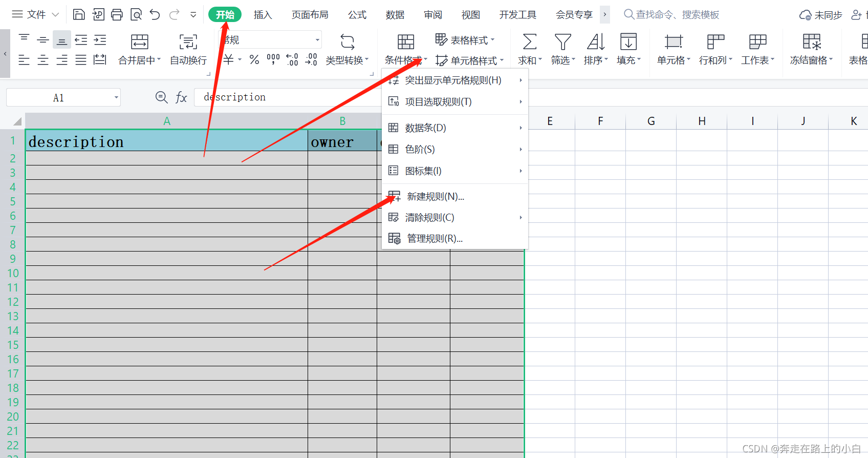This screenshot has height=458, width=868.
Task: Click the Filter (筛选) funnel icon
Action: 563,41
